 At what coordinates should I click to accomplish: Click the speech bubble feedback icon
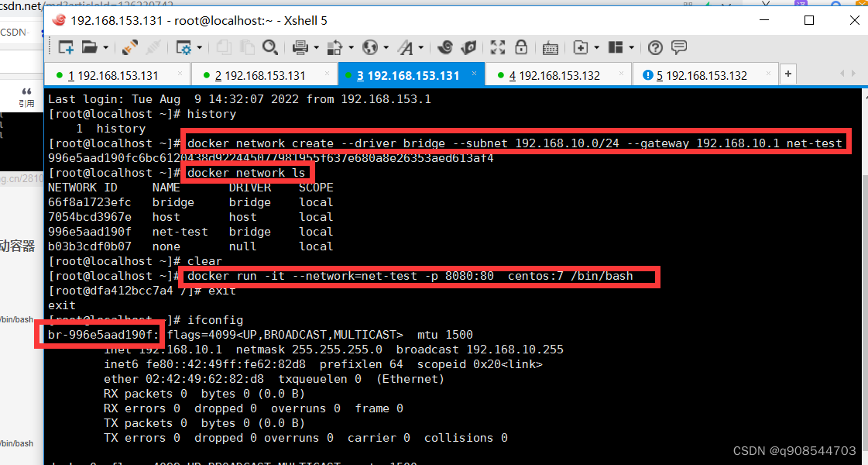tap(678, 48)
